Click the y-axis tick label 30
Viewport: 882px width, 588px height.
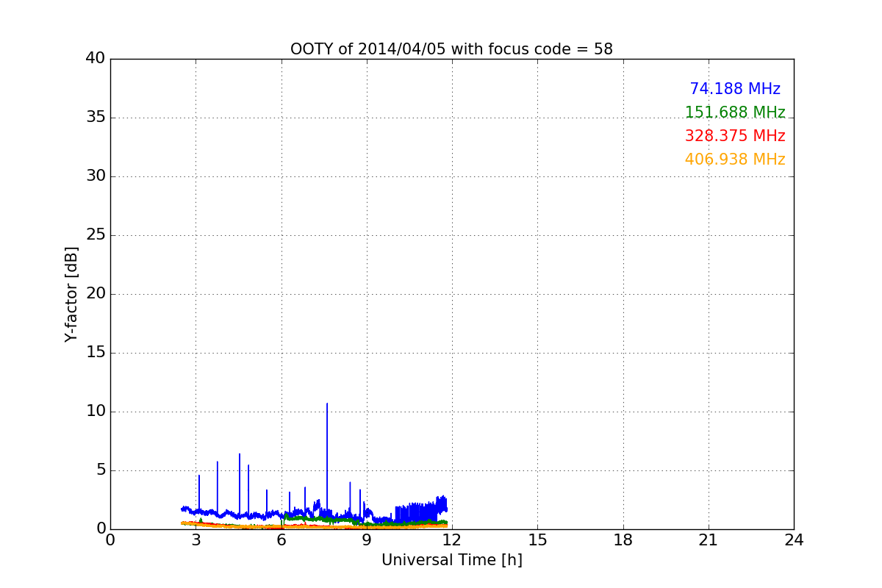pos(96,176)
